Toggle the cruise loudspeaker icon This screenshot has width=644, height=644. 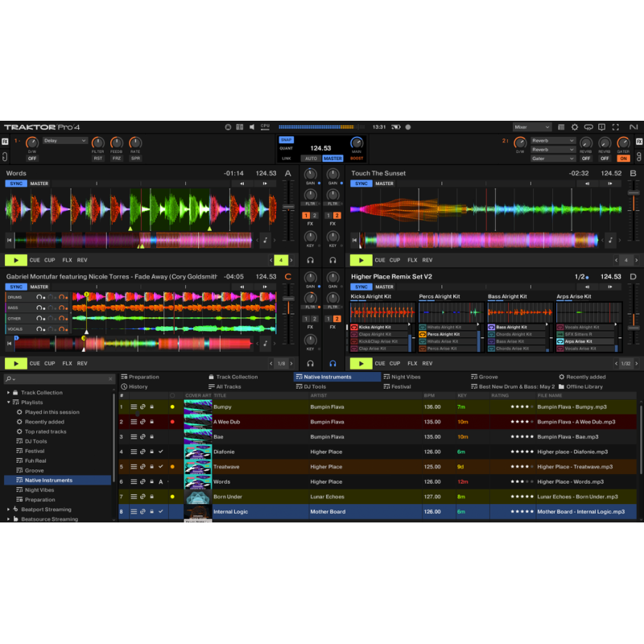[x=252, y=127]
